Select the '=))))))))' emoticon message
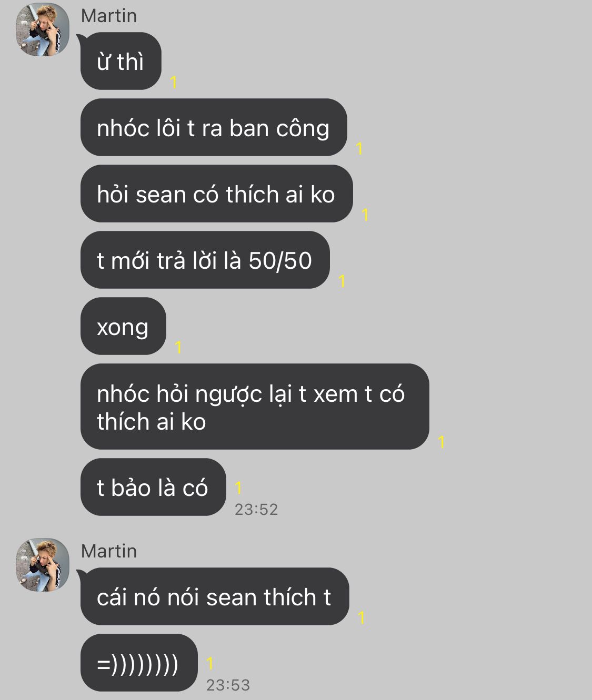 [x=139, y=663]
